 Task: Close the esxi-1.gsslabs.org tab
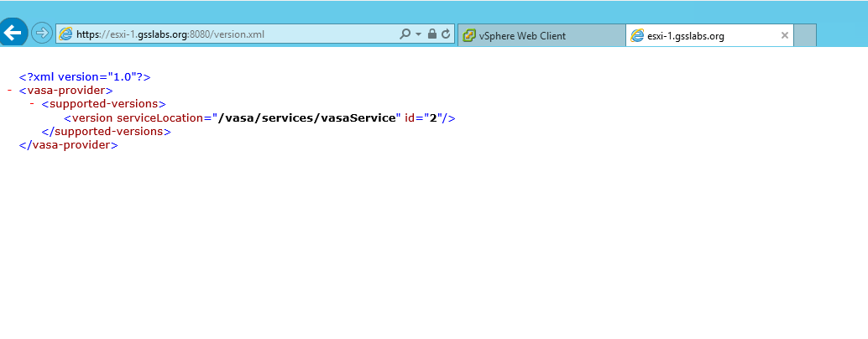click(x=785, y=35)
